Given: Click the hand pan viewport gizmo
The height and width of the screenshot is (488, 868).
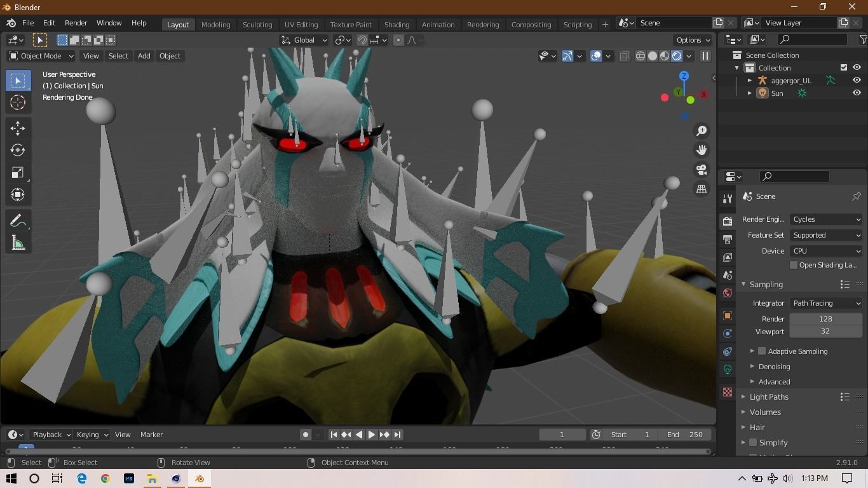Looking at the screenshot, I should coord(702,150).
